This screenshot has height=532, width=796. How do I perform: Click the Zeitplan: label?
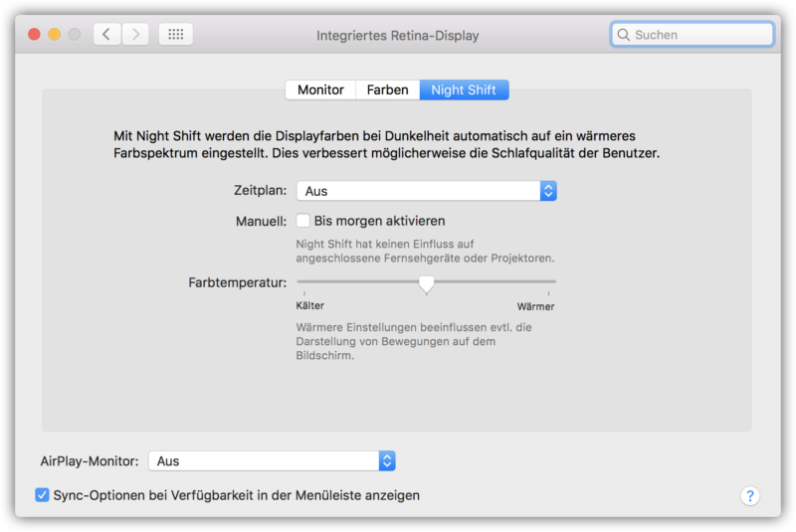[260, 190]
